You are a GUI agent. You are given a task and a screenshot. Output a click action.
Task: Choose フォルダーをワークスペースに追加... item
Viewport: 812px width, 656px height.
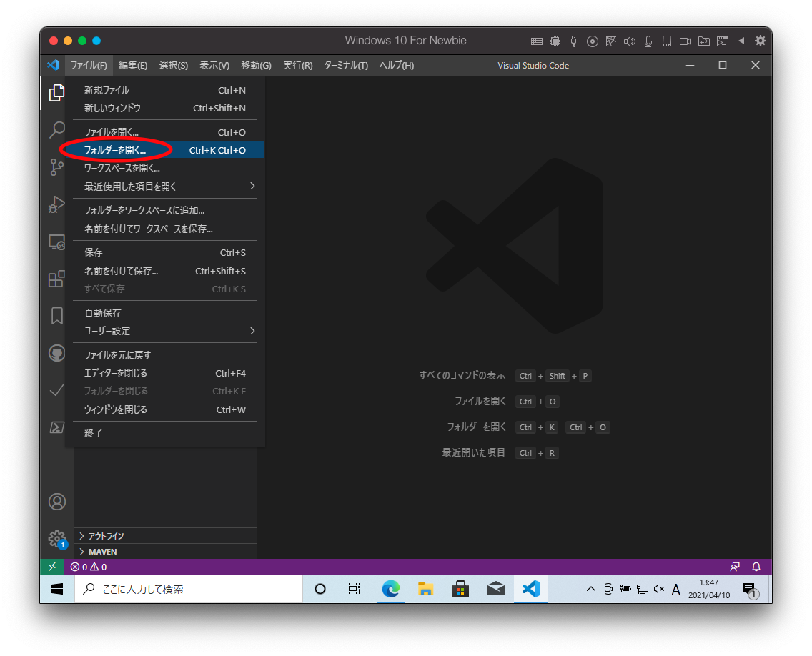pos(164,210)
